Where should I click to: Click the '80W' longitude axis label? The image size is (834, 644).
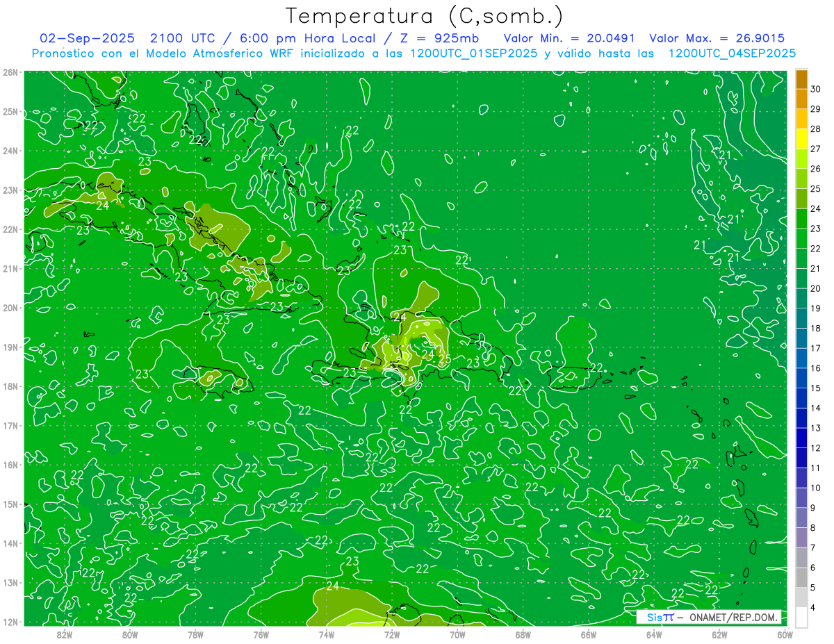pyautogui.click(x=130, y=634)
